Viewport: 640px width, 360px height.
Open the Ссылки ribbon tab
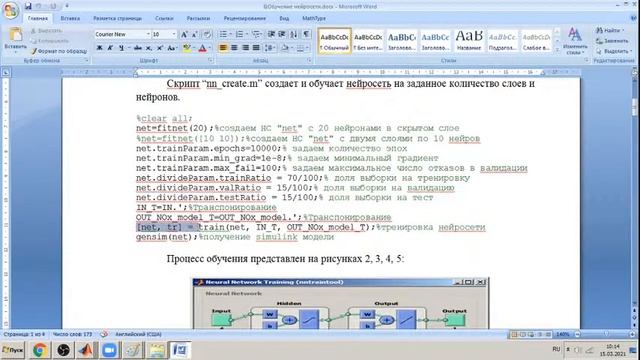coord(164,18)
